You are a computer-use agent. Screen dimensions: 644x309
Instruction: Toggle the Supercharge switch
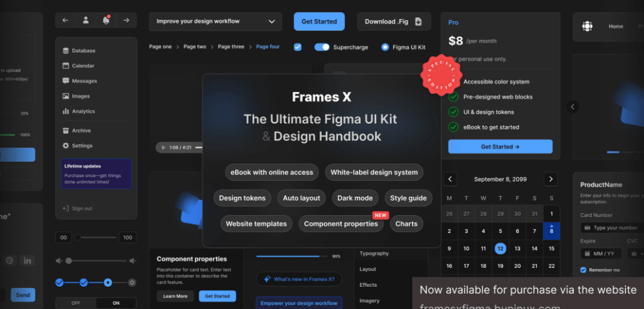322,47
